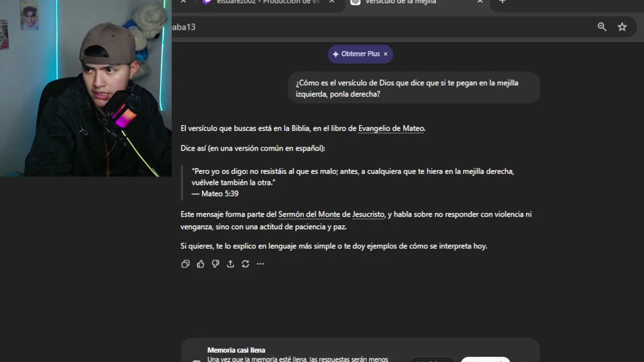The width and height of the screenshot is (644, 362).
Task: Click the 'Mateo 5:39' citation text
Action: point(220,194)
